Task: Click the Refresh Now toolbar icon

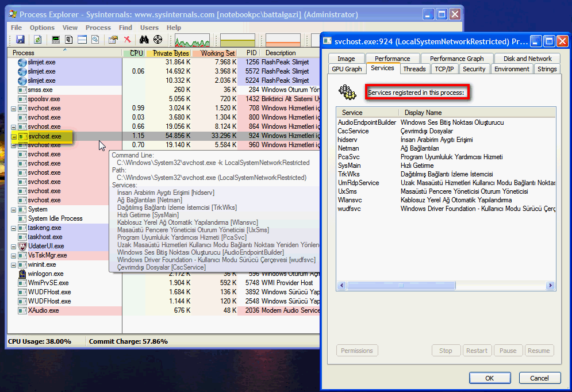Action: click(x=37, y=40)
